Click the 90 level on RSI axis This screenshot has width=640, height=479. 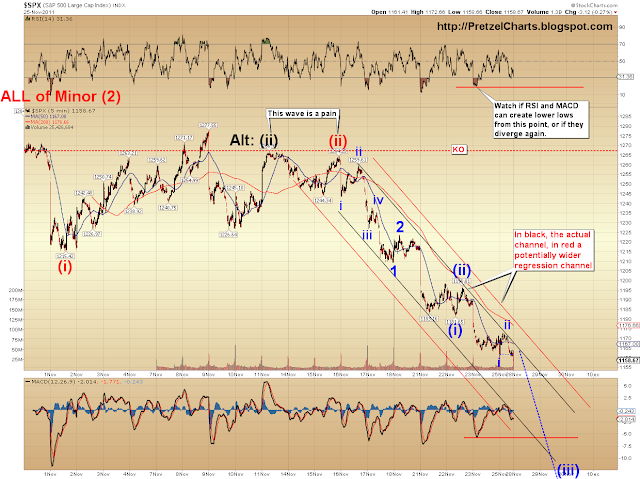click(622, 27)
